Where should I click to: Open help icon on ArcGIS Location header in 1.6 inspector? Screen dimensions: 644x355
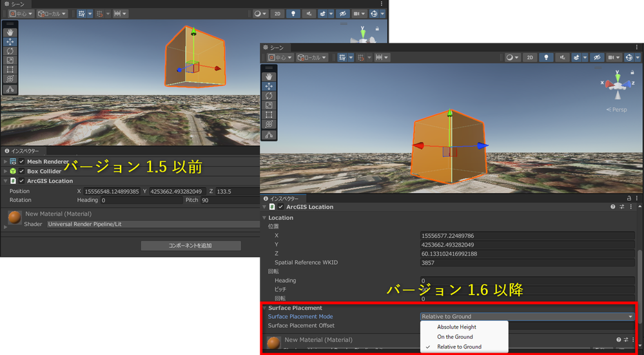pyautogui.click(x=613, y=207)
